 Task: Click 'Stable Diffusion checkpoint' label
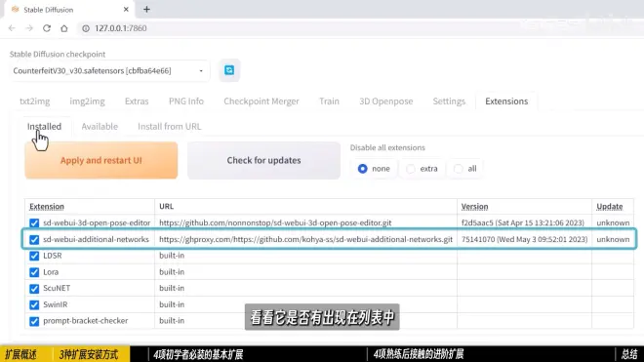click(x=58, y=55)
